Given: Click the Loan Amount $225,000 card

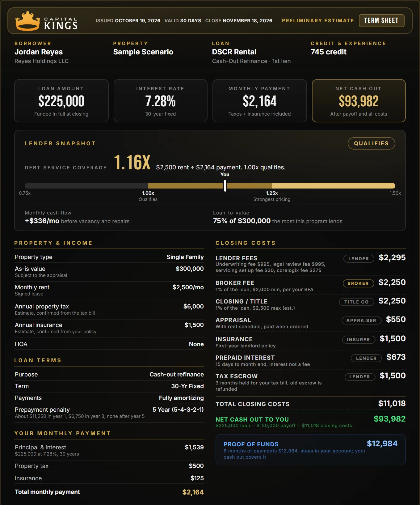Looking at the screenshot, I should click(61, 101).
